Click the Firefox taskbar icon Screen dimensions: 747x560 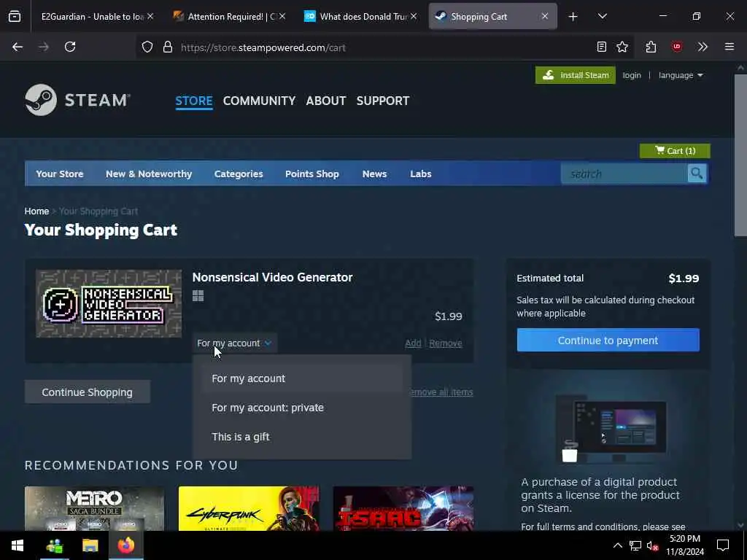(126, 545)
